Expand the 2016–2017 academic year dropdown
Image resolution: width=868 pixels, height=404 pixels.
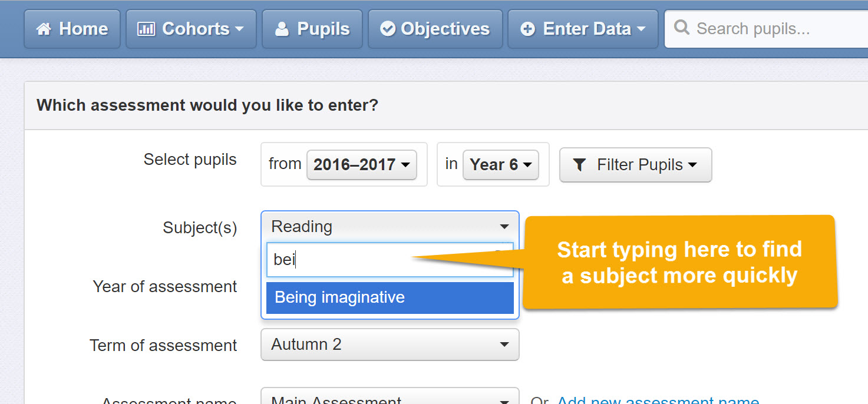point(362,165)
